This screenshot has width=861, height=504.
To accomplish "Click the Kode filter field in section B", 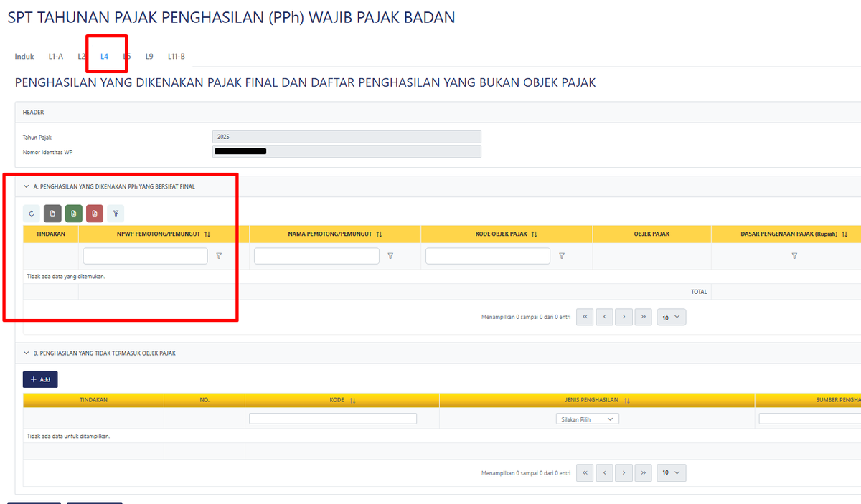I will click(x=333, y=419).
